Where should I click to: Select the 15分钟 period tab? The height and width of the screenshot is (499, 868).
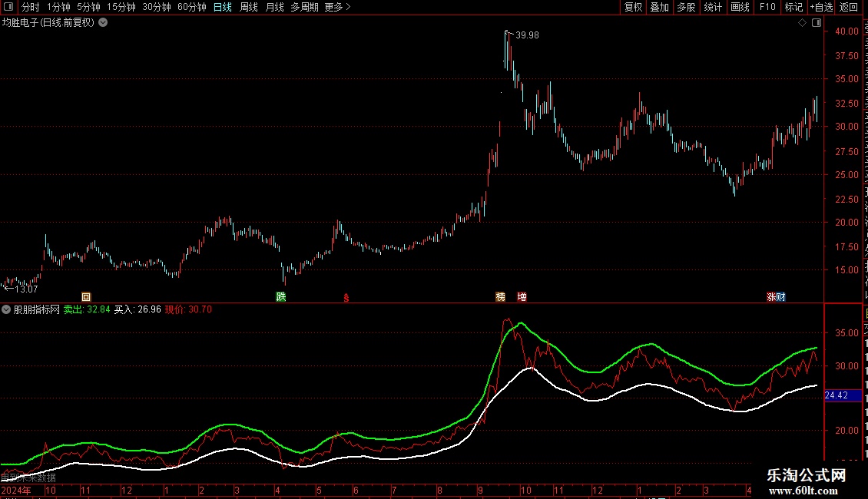click(x=121, y=7)
